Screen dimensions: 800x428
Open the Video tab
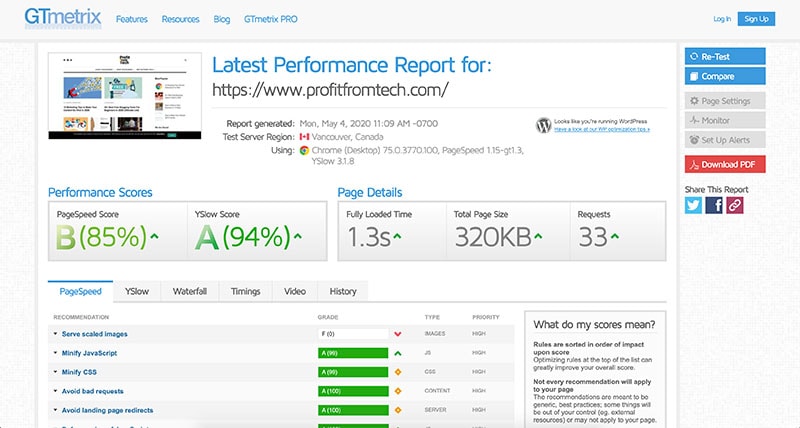click(295, 291)
